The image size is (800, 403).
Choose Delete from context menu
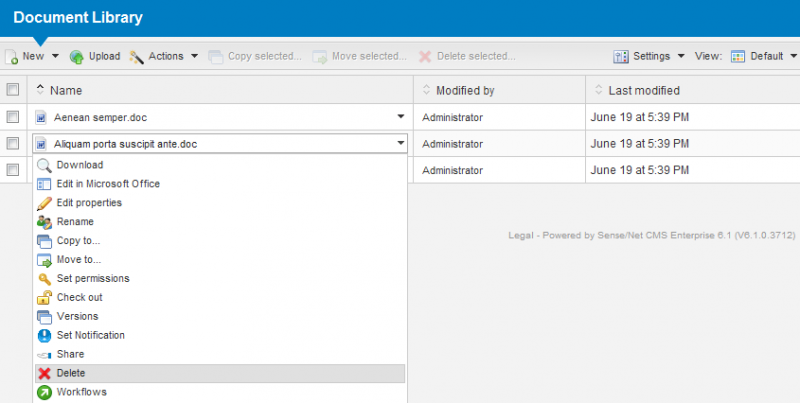(220, 373)
